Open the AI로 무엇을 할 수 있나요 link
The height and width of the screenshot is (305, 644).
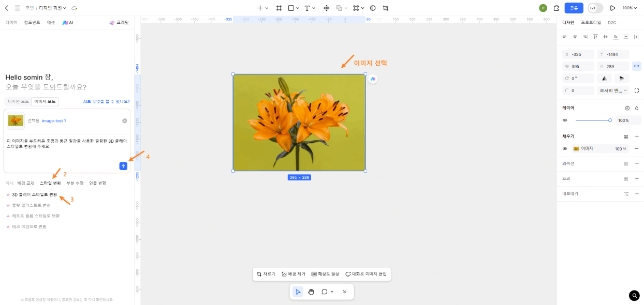[106, 101]
